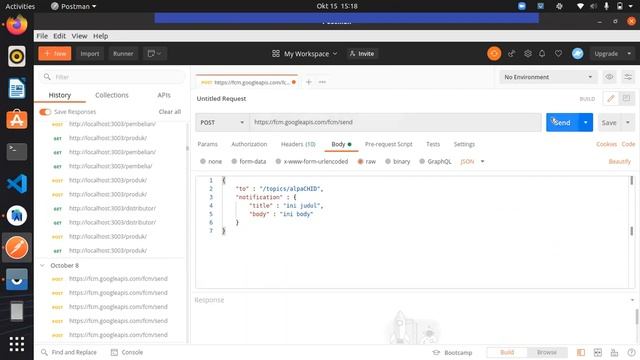Click the help icon in status bar

[631, 352]
